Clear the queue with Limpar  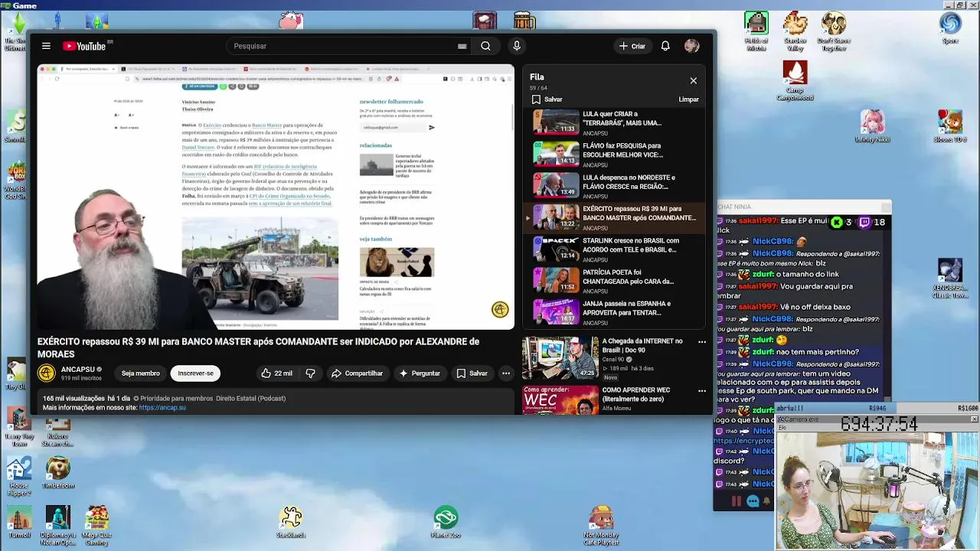pyautogui.click(x=688, y=99)
